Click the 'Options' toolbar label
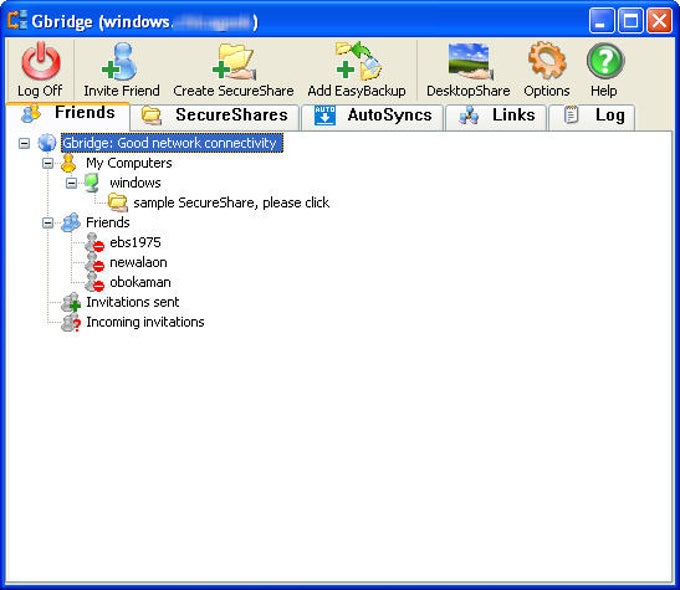Image resolution: width=680 pixels, height=590 pixels. [x=546, y=91]
